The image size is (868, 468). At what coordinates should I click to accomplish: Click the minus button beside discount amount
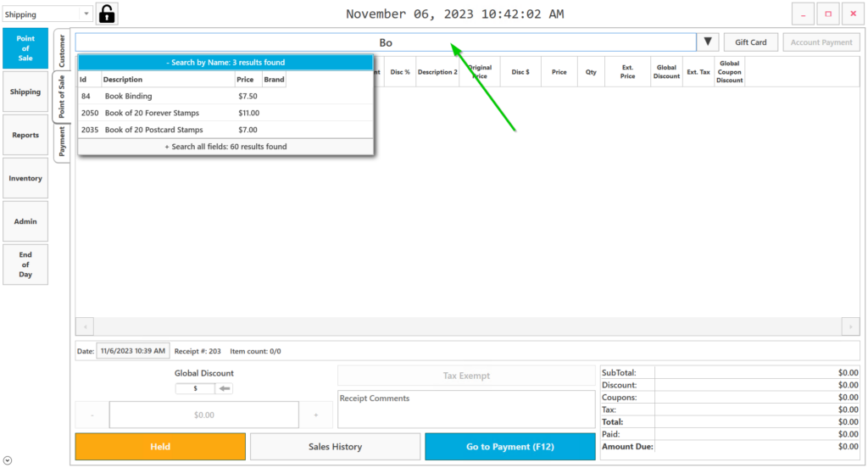coord(92,415)
